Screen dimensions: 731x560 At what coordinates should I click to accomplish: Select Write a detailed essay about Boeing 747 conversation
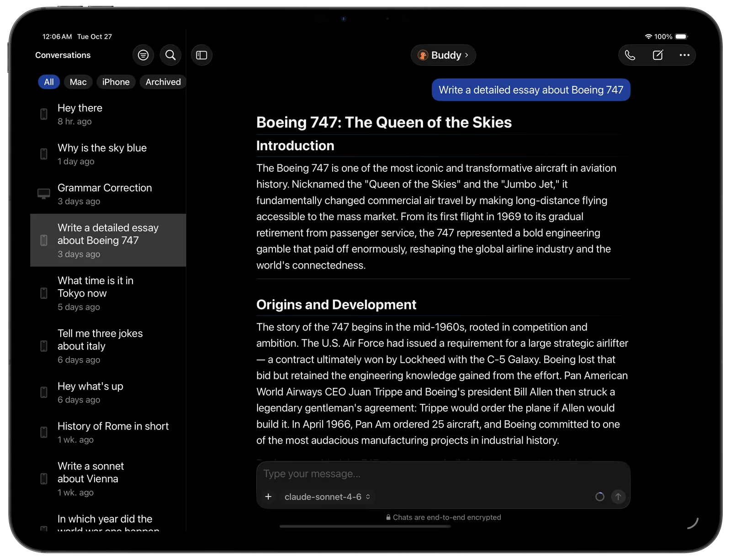click(x=108, y=240)
